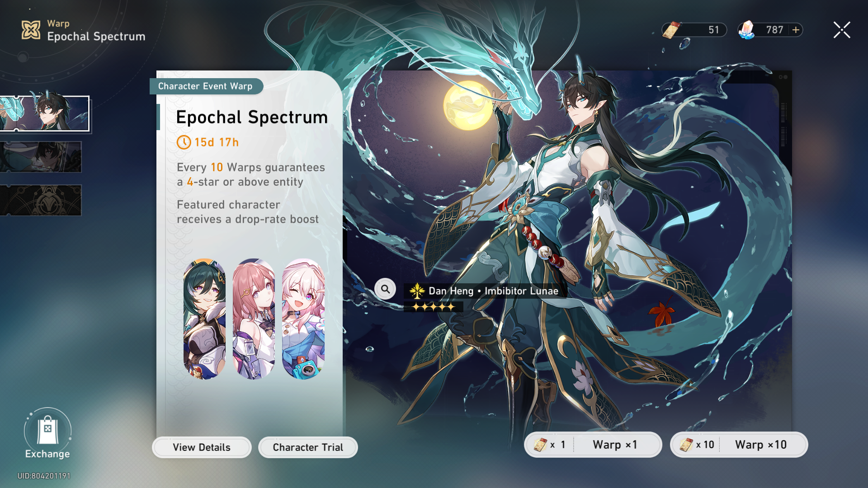
Task: Click the Warp logo icon top left
Action: (31, 30)
